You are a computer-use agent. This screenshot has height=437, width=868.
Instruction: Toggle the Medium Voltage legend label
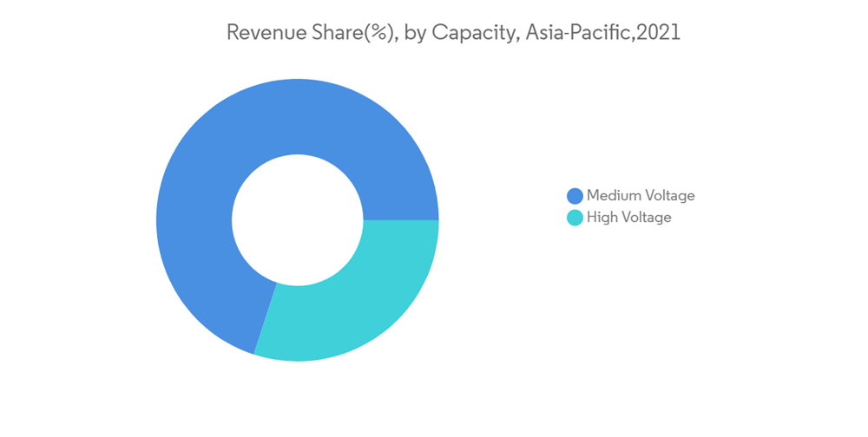click(x=641, y=196)
